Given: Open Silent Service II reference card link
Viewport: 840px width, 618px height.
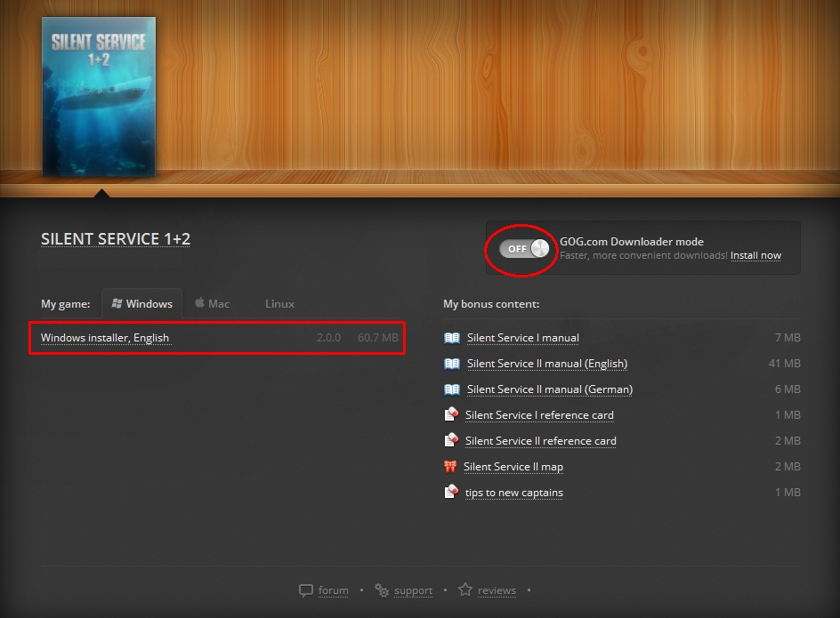Looking at the screenshot, I should click(540, 441).
